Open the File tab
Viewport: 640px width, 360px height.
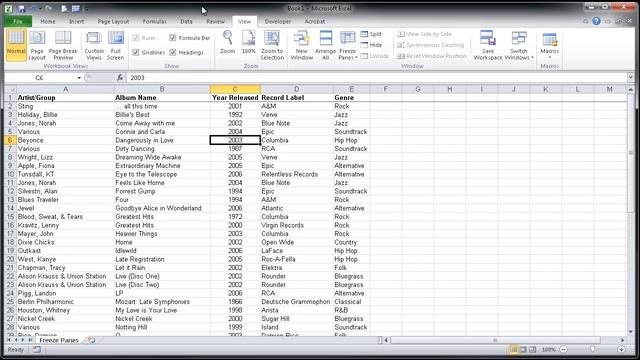[18, 21]
